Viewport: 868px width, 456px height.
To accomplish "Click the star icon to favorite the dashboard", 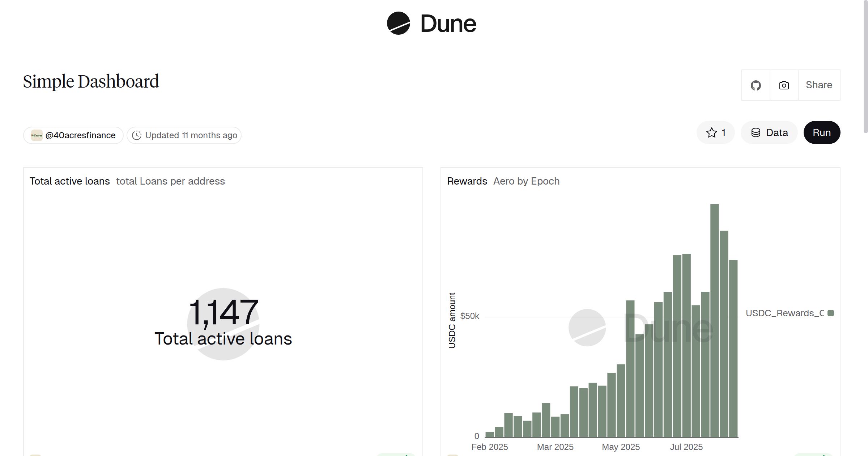I will point(711,132).
